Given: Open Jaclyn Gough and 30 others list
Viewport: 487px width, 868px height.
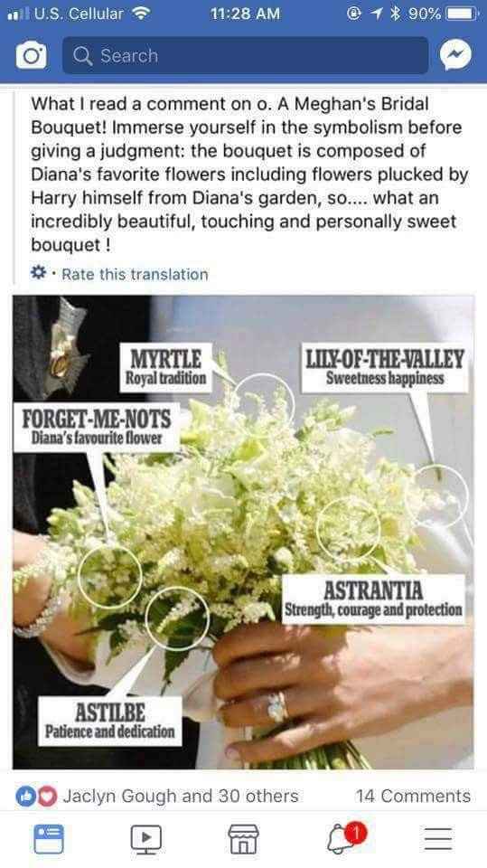Looking at the screenshot, I should click(181, 796).
